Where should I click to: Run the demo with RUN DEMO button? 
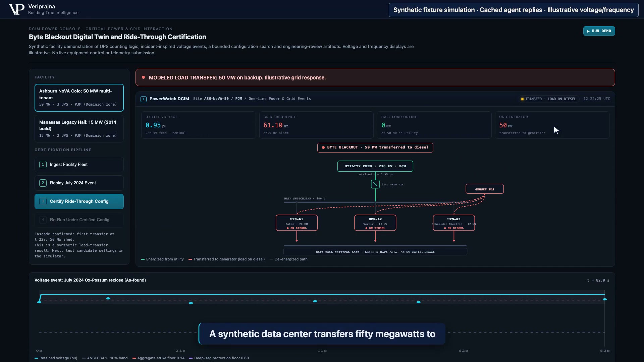pos(599,31)
